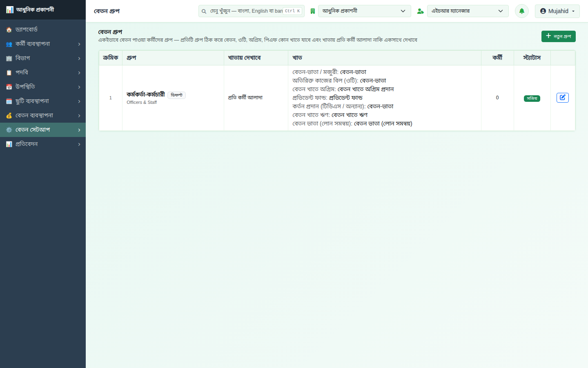Click the কর্মকর্তা-কর্মচারী group name
The height and width of the screenshot is (368, 588).
[x=146, y=94]
